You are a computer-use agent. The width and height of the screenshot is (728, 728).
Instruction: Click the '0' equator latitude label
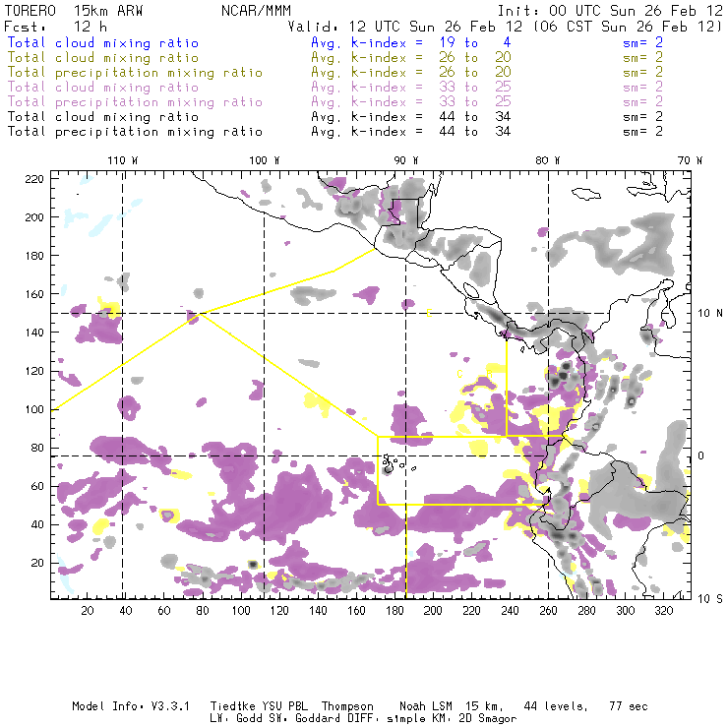tap(701, 455)
